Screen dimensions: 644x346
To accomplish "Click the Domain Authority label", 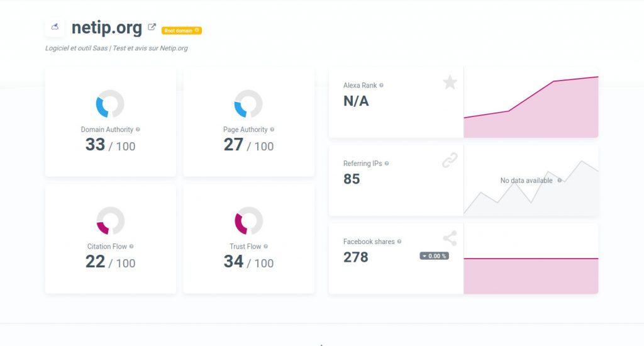I will [107, 130].
